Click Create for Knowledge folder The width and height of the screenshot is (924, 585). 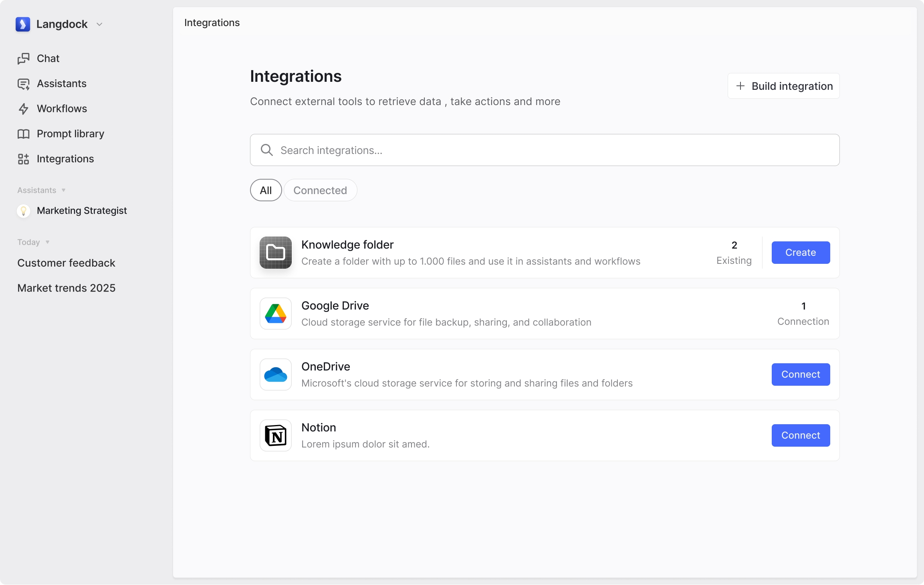tap(800, 253)
